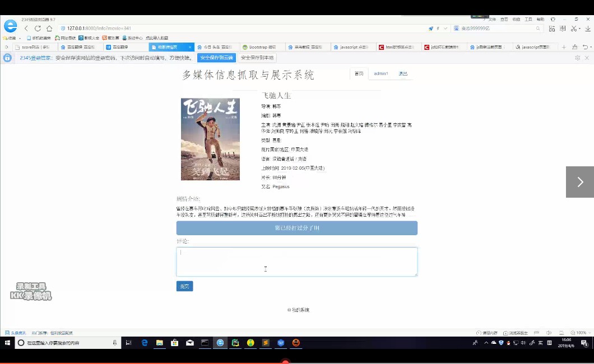Expand the undo closed tabs dropdown

click(591, 47)
